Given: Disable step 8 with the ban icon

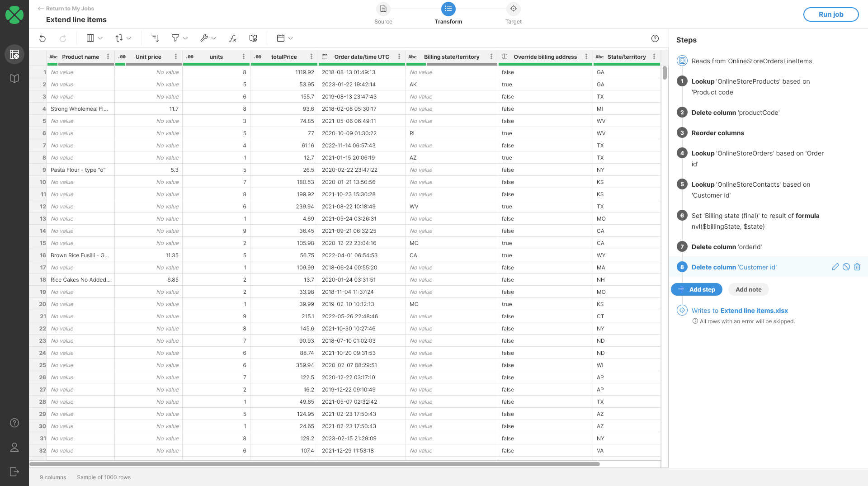Looking at the screenshot, I should [x=846, y=267].
